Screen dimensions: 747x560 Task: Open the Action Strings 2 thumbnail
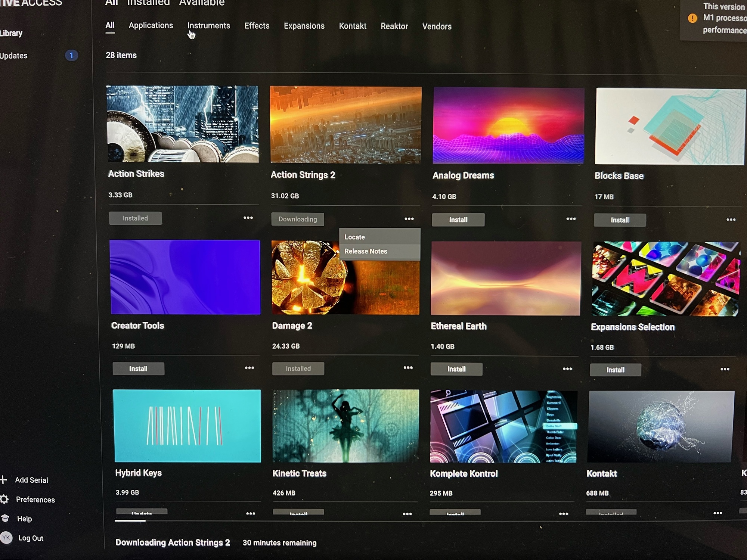pos(346,125)
